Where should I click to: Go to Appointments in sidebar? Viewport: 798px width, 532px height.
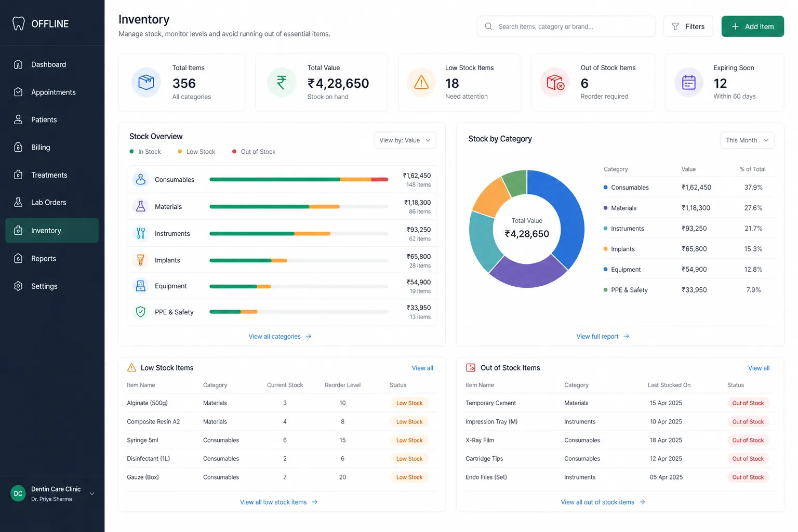pos(52,92)
